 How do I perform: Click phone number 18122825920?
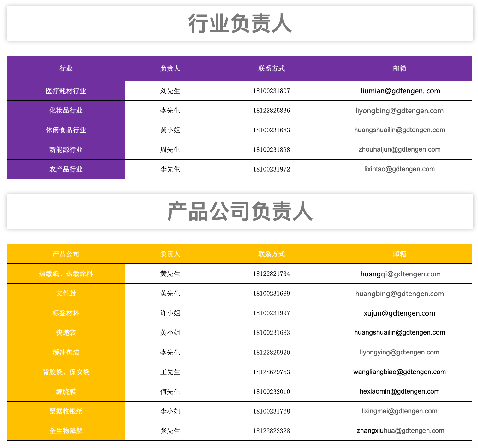click(272, 353)
